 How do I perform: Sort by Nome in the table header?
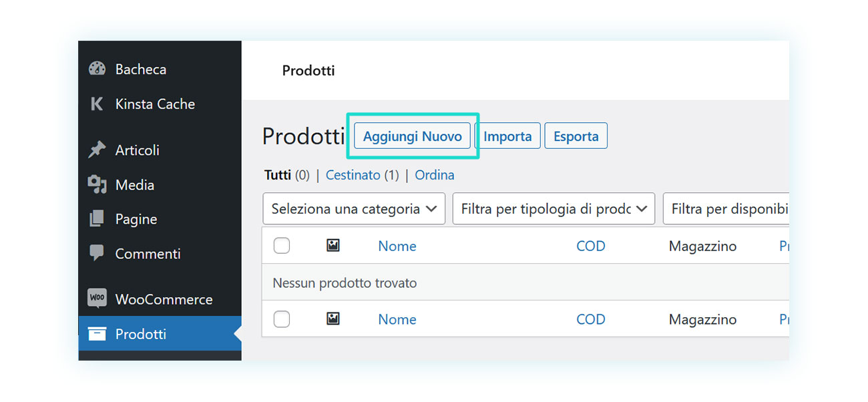[x=397, y=246]
